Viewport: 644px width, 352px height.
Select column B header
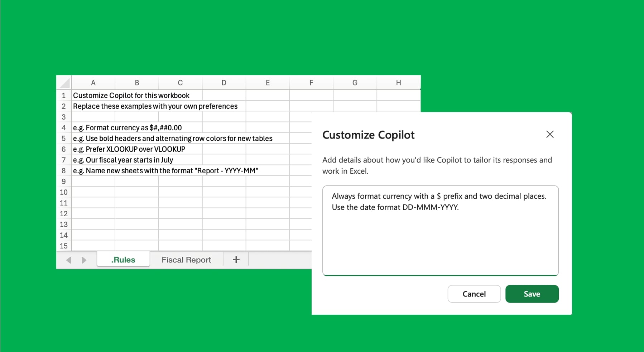point(137,83)
